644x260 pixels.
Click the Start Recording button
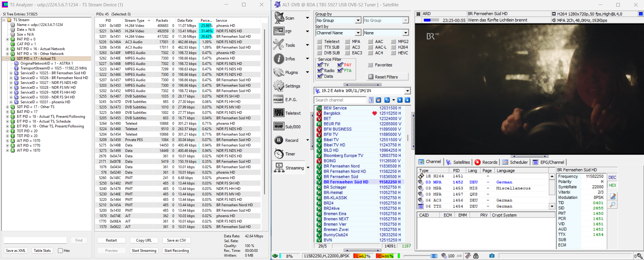coord(177,250)
